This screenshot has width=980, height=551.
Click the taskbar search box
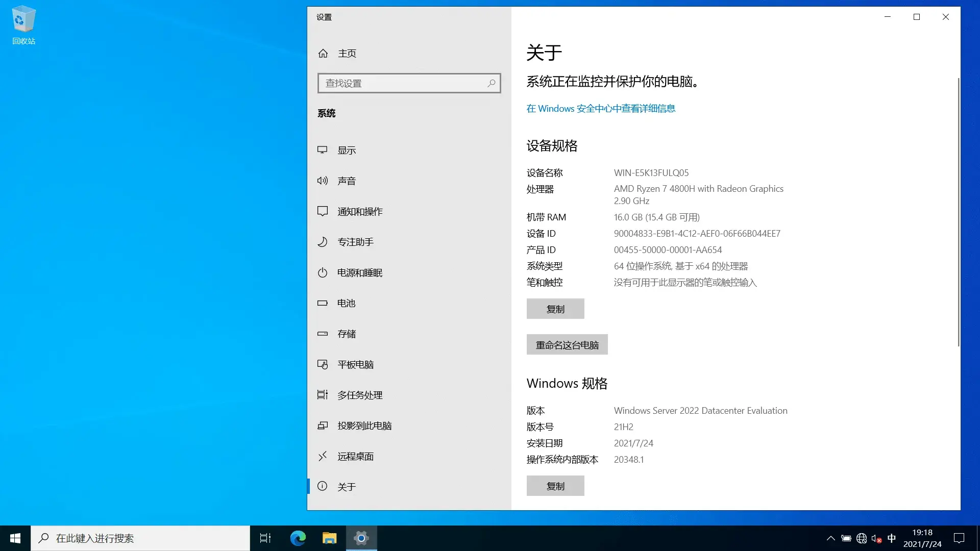click(x=140, y=538)
